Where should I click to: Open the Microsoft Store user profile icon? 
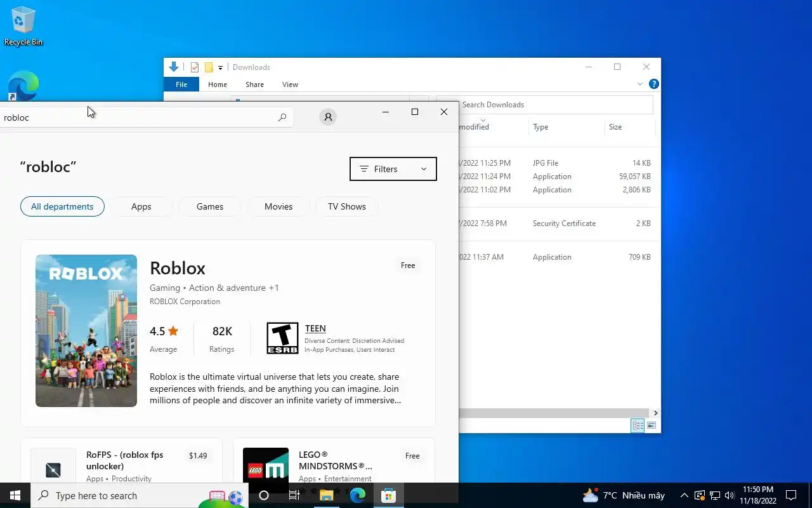(x=328, y=117)
